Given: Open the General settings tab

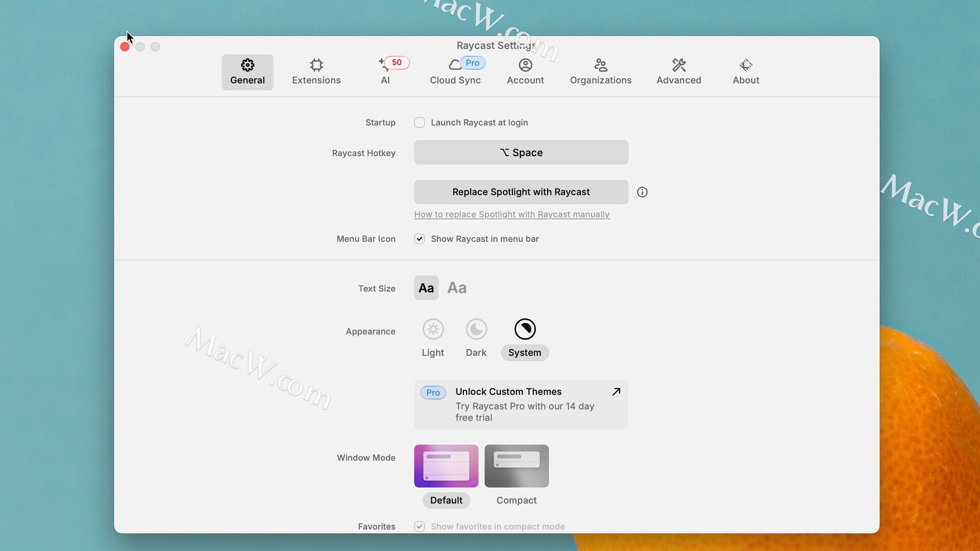Looking at the screenshot, I should 248,72.
